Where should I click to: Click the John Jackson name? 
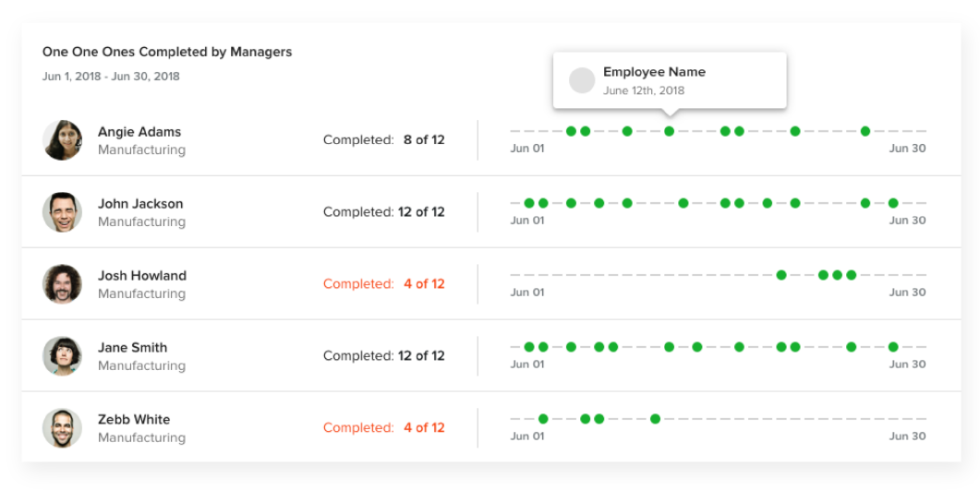click(x=140, y=204)
